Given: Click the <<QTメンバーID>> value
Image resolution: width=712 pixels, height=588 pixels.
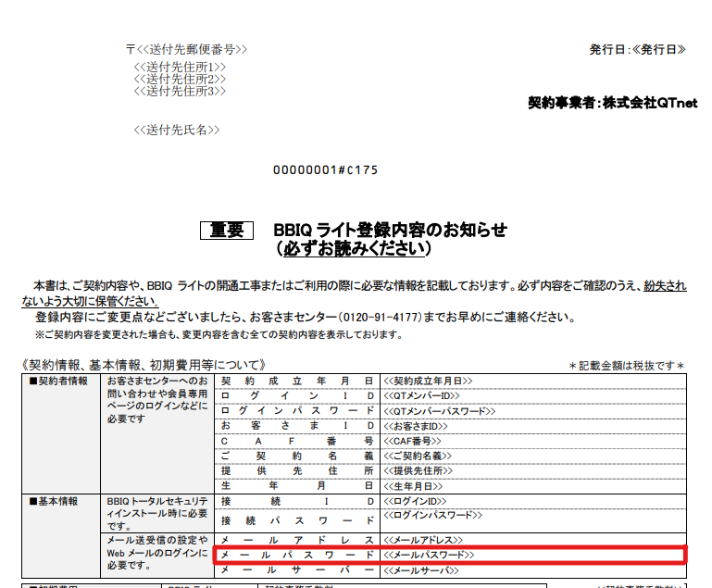Looking at the screenshot, I should [x=421, y=396].
